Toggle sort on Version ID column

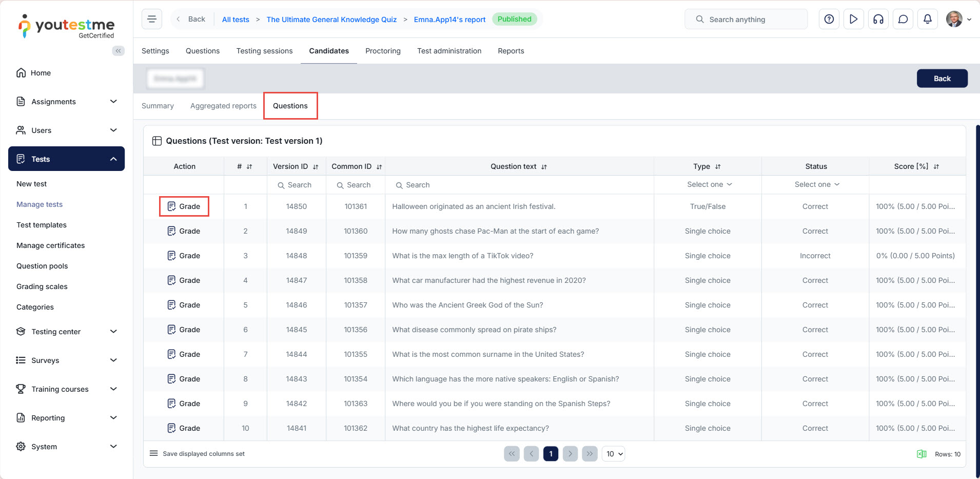(x=316, y=167)
